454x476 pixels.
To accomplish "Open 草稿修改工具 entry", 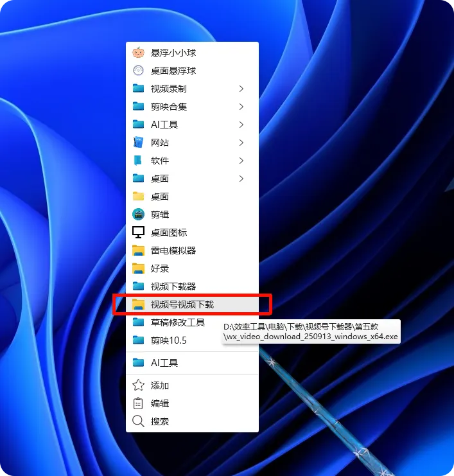I will coord(193,322).
